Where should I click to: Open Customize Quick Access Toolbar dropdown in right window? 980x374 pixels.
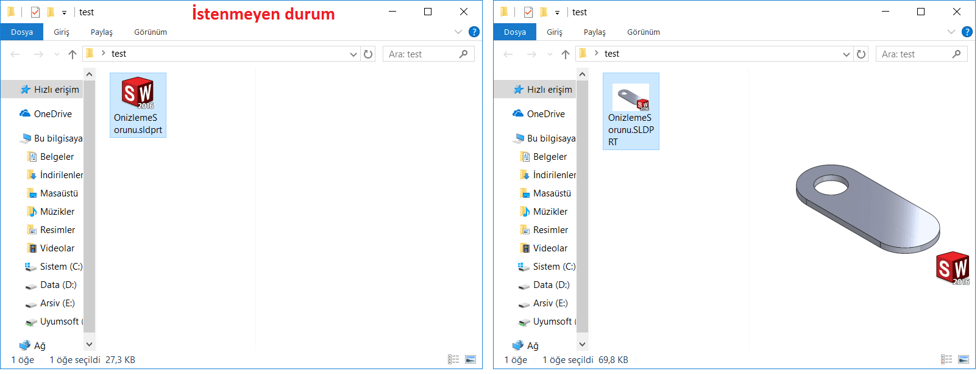point(557,12)
